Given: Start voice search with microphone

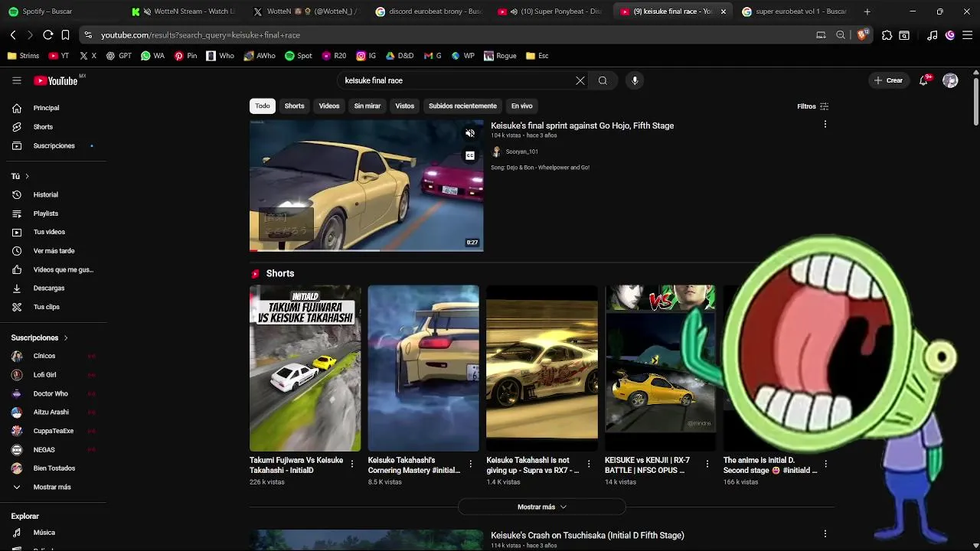Looking at the screenshot, I should (x=635, y=80).
